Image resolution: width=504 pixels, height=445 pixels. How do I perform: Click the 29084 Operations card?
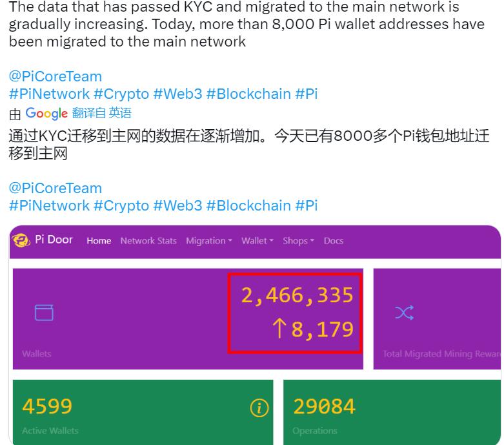(x=392, y=412)
